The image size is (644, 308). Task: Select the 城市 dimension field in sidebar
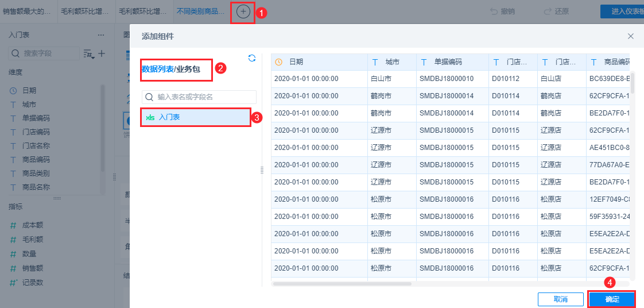pyautogui.click(x=29, y=105)
